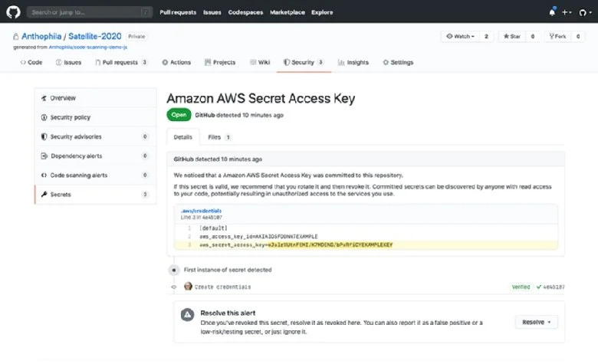This screenshot has height=364, width=598.
Task: Select the Details tab
Action: 183,137
